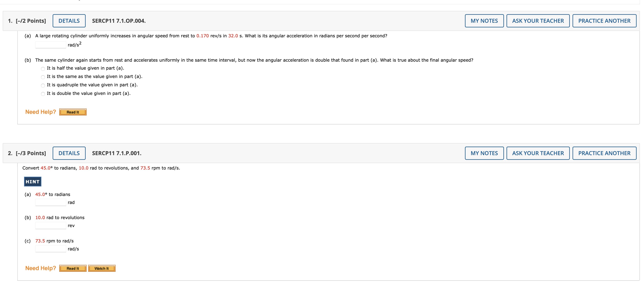
Task: Click ASK YOUR TEACHER on question 1
Action: pos(538,21)
